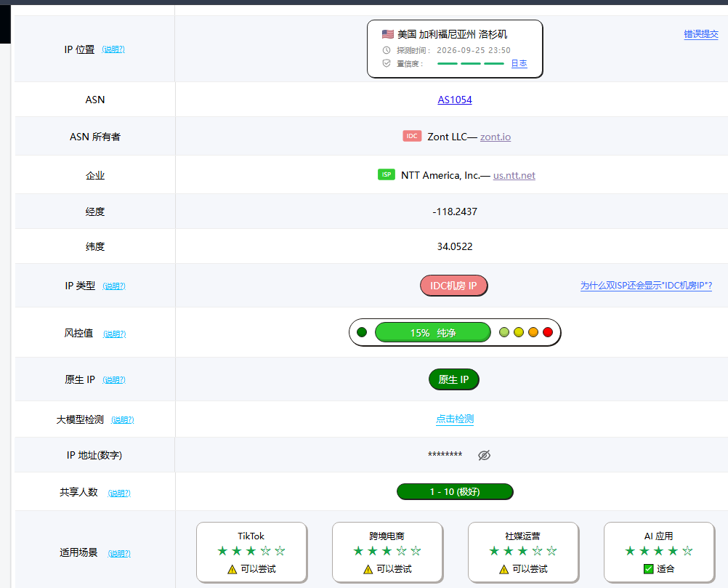Image resolution: width=728 pixels, height=588 pixels.
Task: Visit the zont.io link
Action: point(496,137)
